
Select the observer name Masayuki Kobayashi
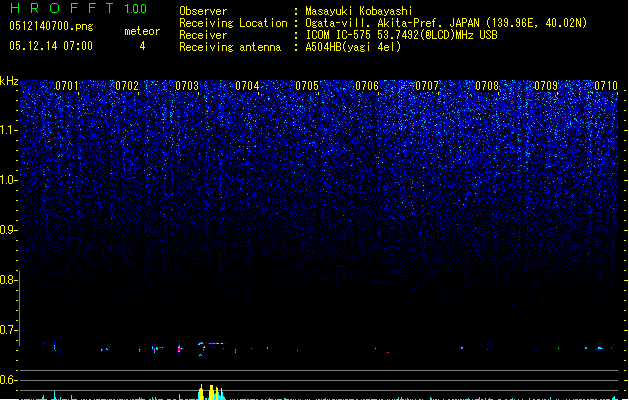click(x=359, y=11)
